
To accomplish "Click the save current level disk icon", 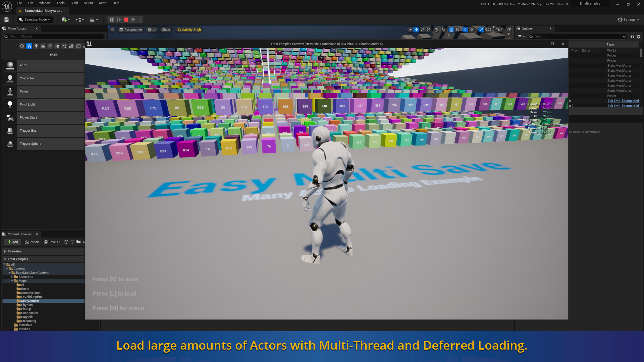I will [6, 20].
